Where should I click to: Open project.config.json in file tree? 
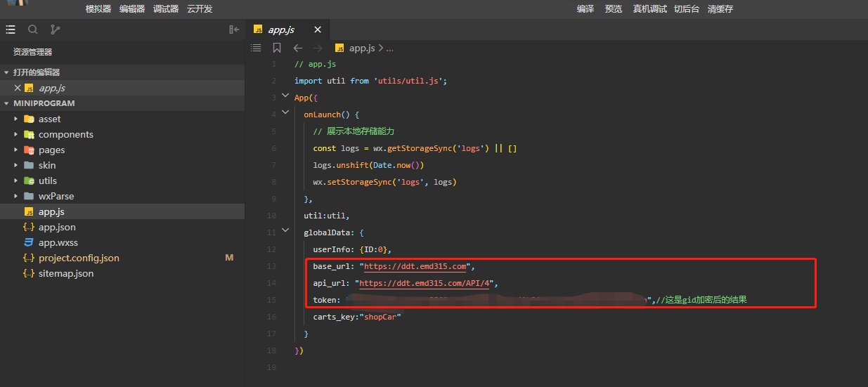(79, 258)
